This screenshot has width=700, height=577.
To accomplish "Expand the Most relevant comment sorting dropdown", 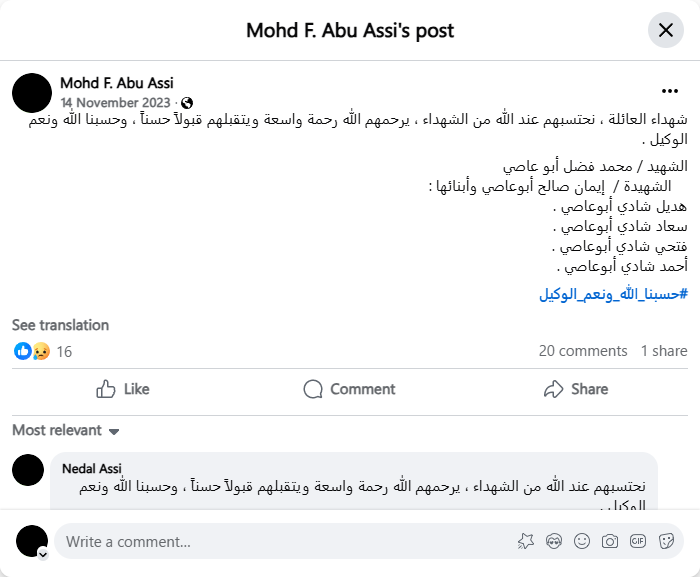I will [66, 431].
